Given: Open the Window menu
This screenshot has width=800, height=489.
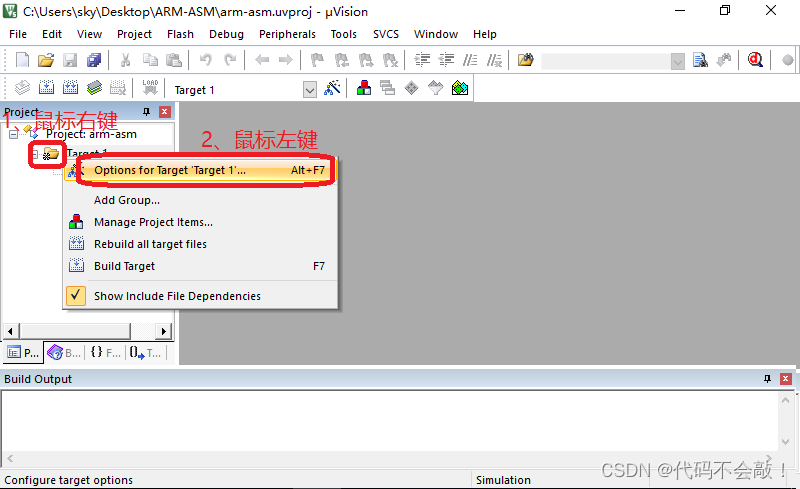Looking at the screenshot, I should [436, 34].
